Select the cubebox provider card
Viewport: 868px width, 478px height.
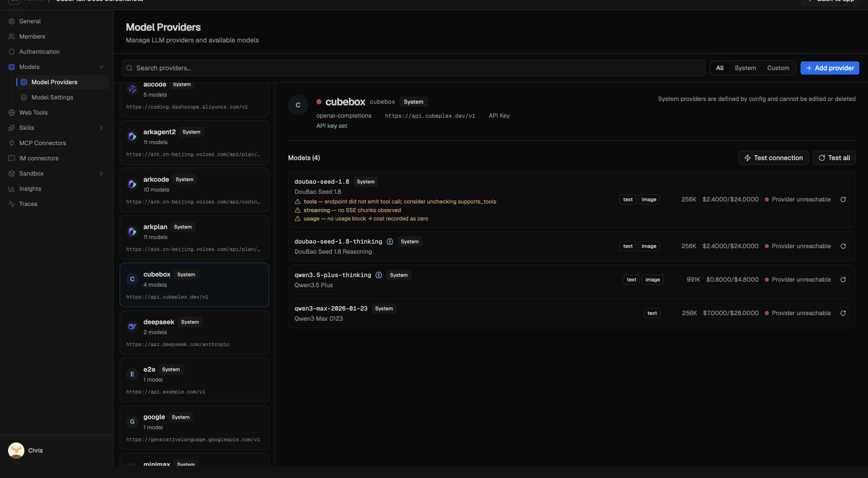194,285
